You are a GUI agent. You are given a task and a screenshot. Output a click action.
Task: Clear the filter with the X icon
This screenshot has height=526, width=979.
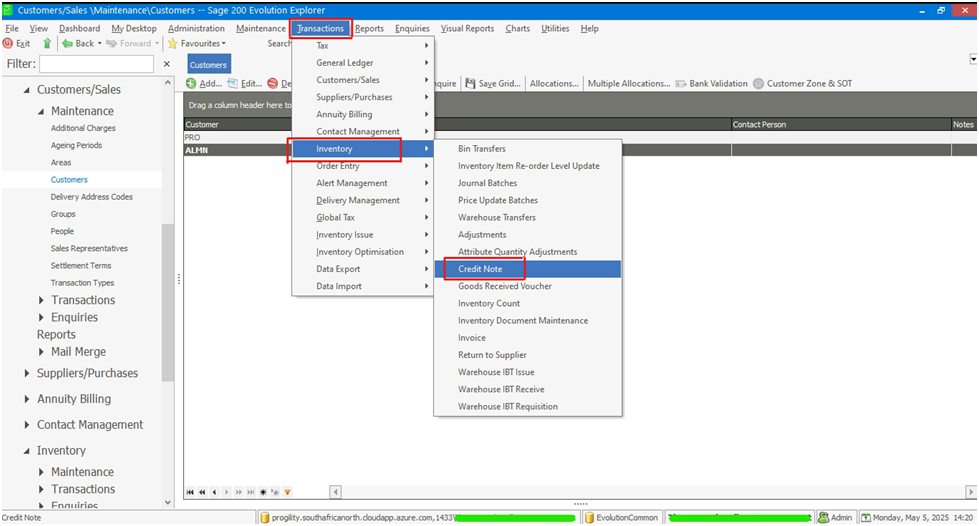click(x=167, y=64)
